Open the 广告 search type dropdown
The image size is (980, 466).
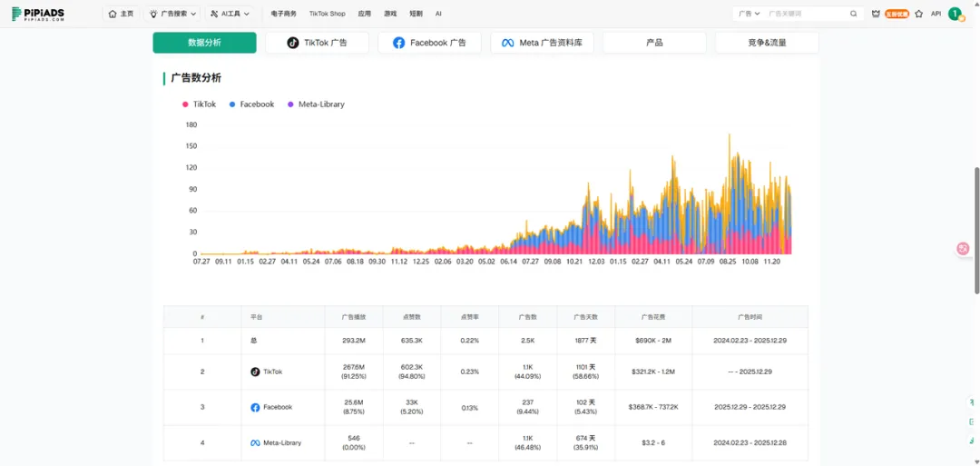(747, 14)
